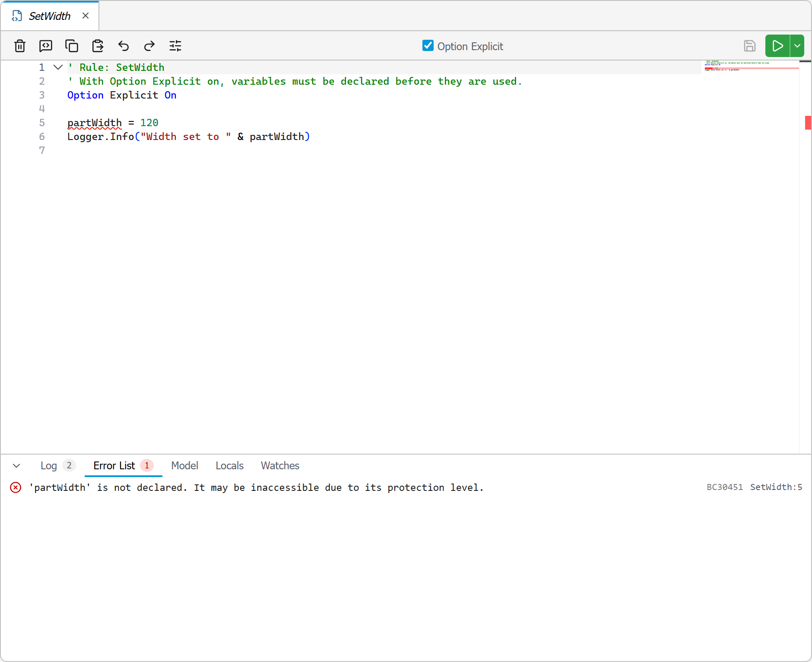Select the 'partWidth' is not declared error message

(x=256, y=487)
